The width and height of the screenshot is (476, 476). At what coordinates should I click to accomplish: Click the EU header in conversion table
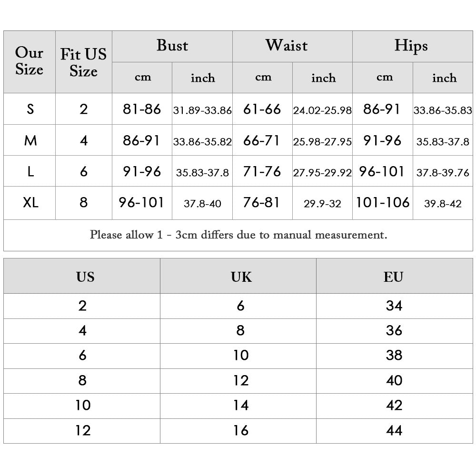[394, 277]
